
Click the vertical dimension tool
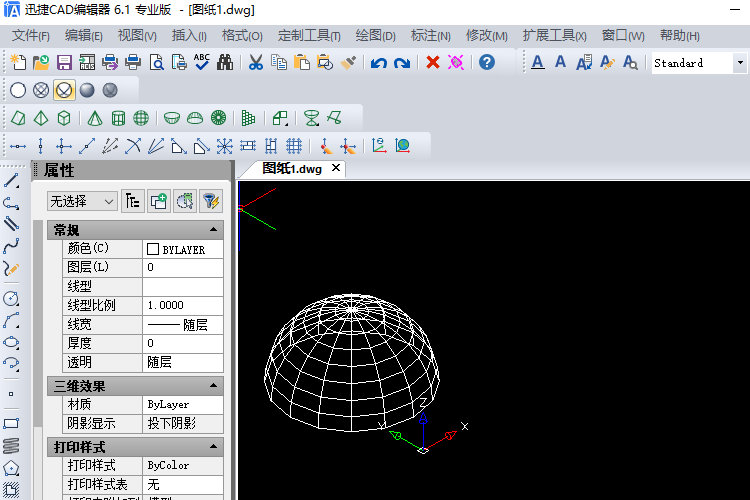click(x=41, y=146)
